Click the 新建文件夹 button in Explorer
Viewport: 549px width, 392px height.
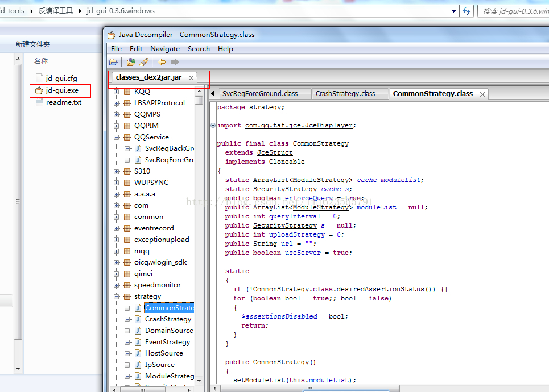(x=33, y=44)
